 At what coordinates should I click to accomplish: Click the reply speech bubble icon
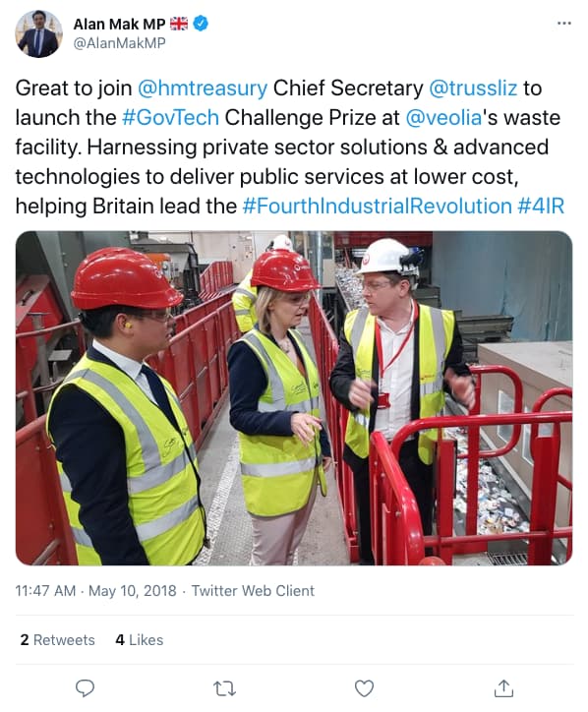point(85,688)
